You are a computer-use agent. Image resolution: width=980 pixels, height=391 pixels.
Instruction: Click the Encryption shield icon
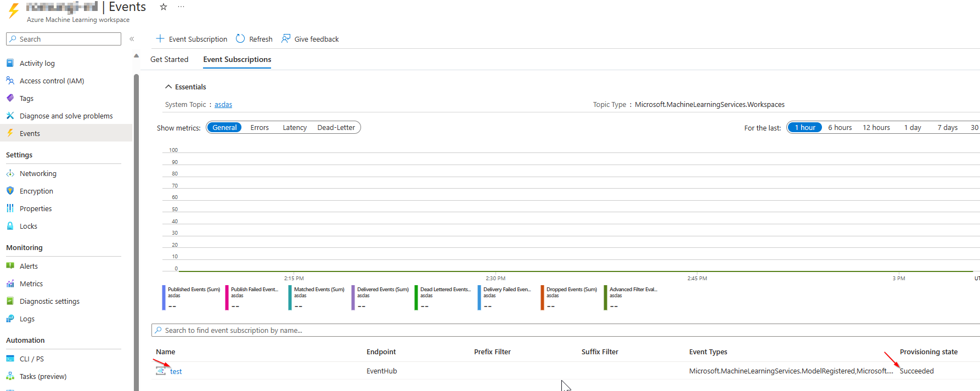click(x=10, y=191)
